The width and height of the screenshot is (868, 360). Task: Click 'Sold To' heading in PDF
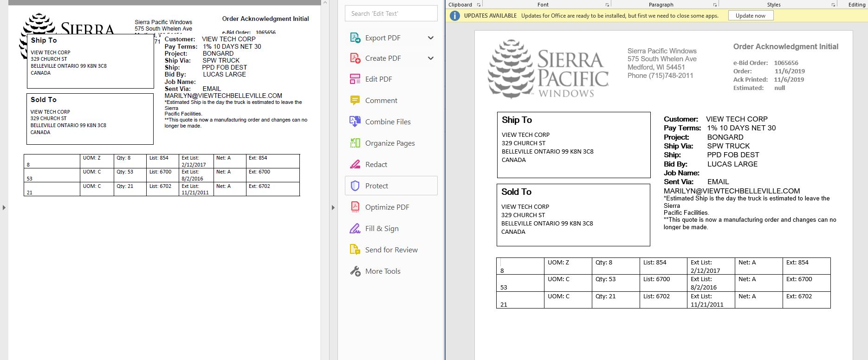pos(44,100)
